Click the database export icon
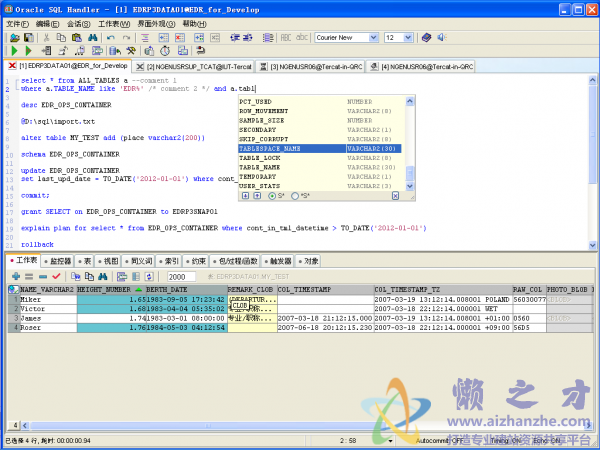The width and height of the screenshot is (600, 450). pyautogui.click(x=115, y=51)
